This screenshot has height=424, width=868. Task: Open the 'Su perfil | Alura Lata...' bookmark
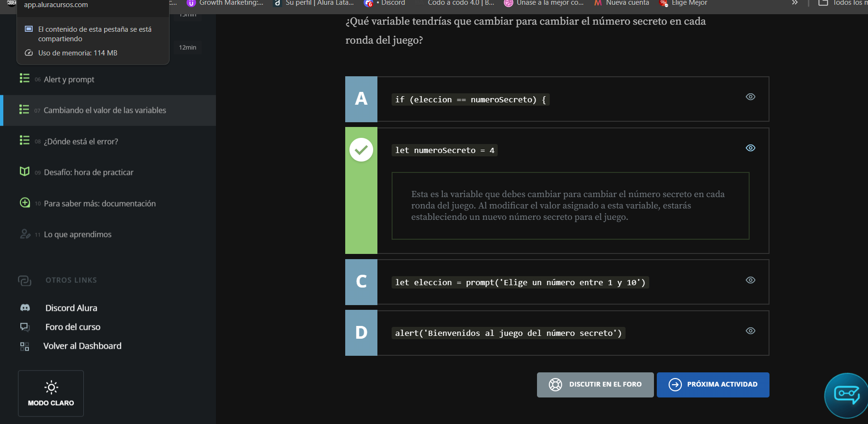tap(314, 3)
